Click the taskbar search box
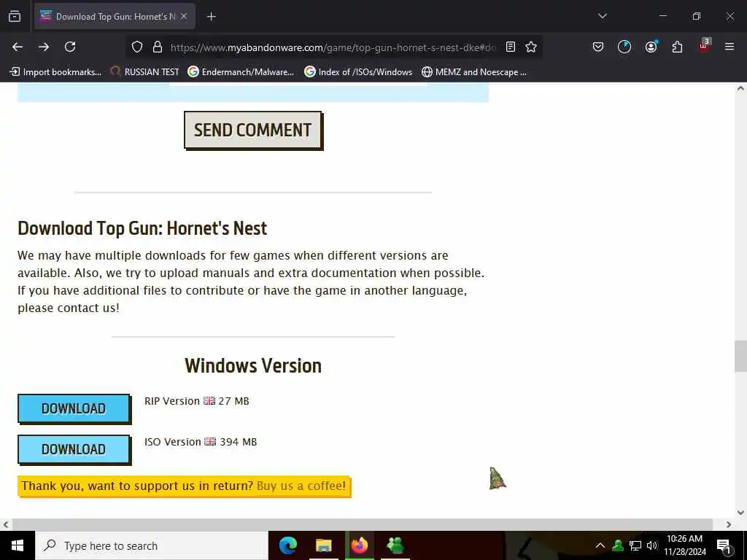This screenshot has height=560, width=747. click(x=152, y=545)
